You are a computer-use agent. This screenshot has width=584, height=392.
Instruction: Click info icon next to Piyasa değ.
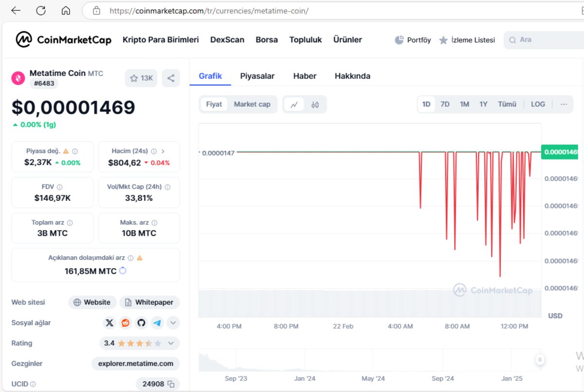click(75, 151)
